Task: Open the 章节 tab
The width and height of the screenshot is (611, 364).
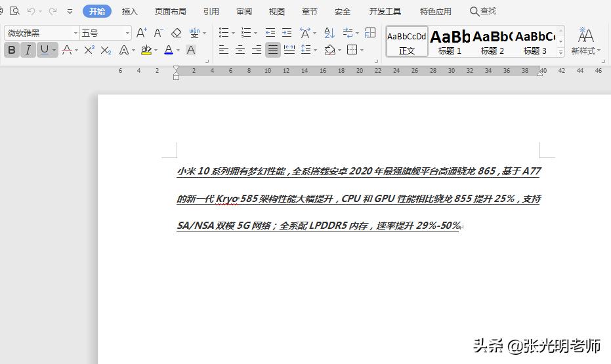Action: (309, 12)
